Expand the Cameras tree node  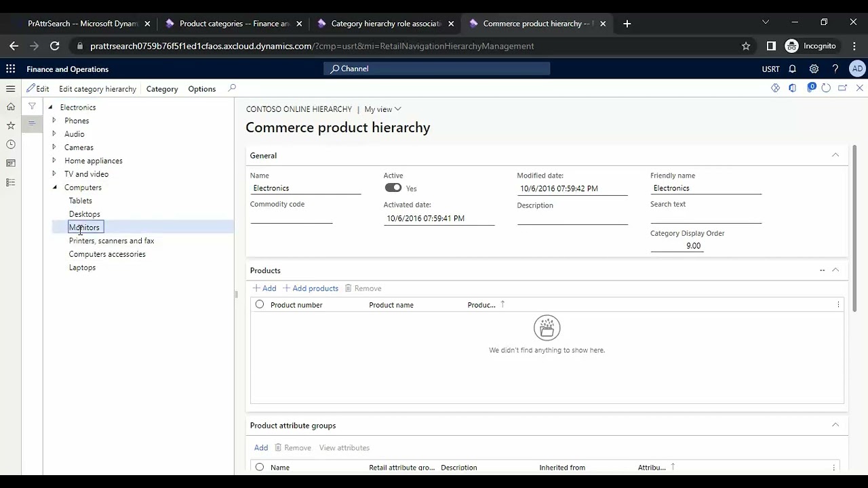point(54,147)
